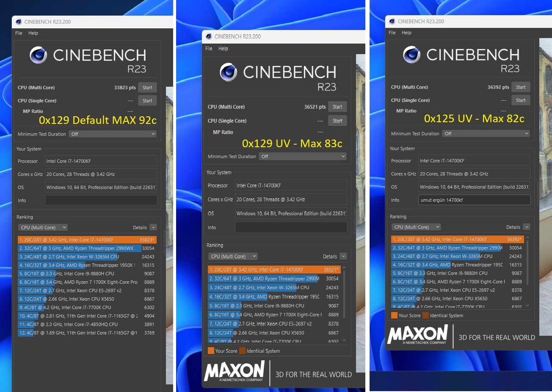552x392 pixels.
Task: Select Xeon E5-2697 v2 row in right window
Action: 458,290
